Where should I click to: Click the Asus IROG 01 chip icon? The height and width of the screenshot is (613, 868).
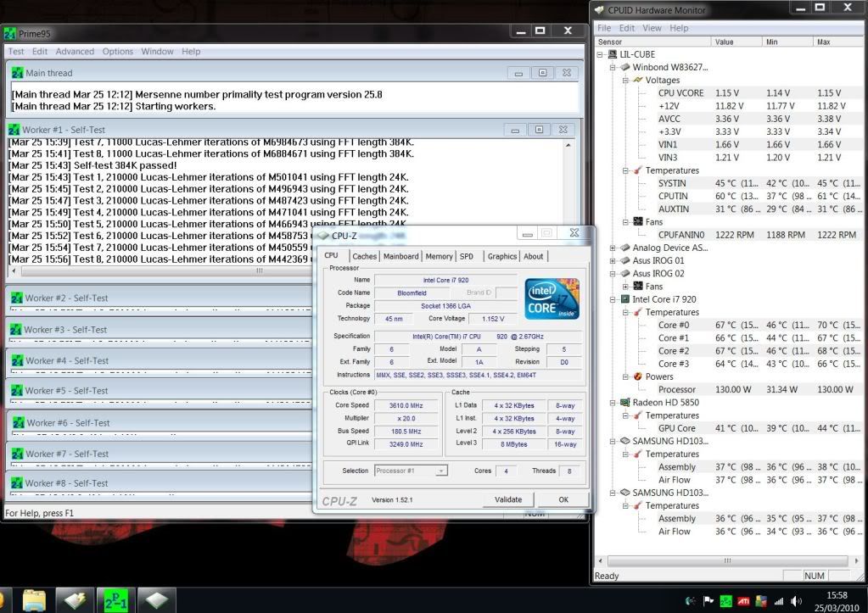point(625,260)
